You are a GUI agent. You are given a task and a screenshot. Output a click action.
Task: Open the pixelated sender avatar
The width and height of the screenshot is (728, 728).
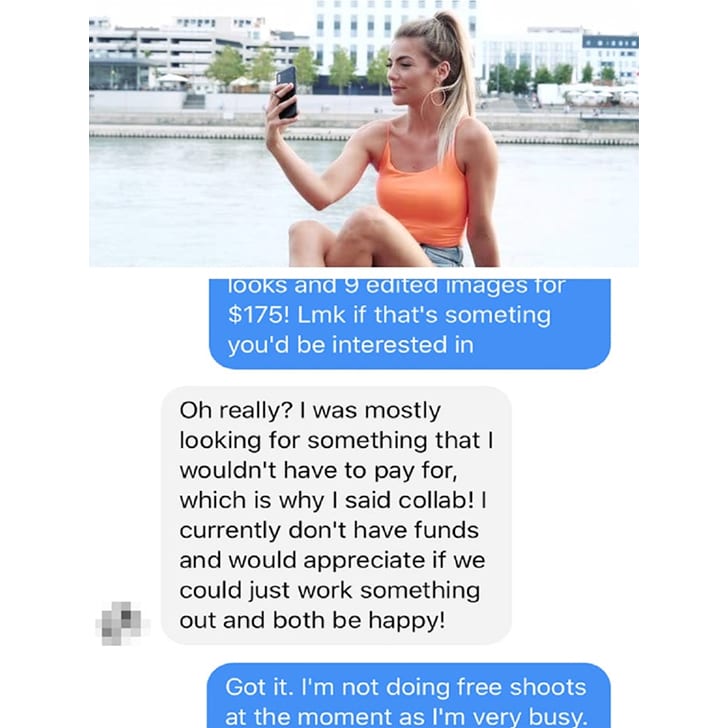122,623
